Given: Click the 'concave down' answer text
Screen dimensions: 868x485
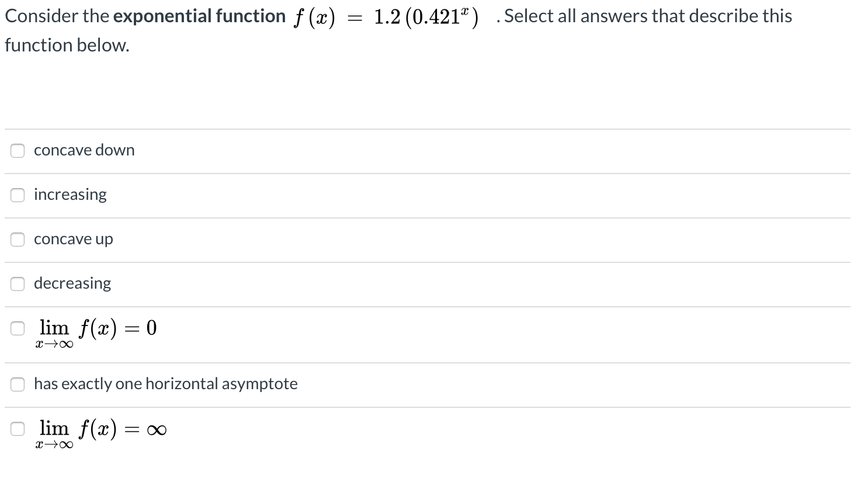Looking at the screenshot, I should coord(84,150).
